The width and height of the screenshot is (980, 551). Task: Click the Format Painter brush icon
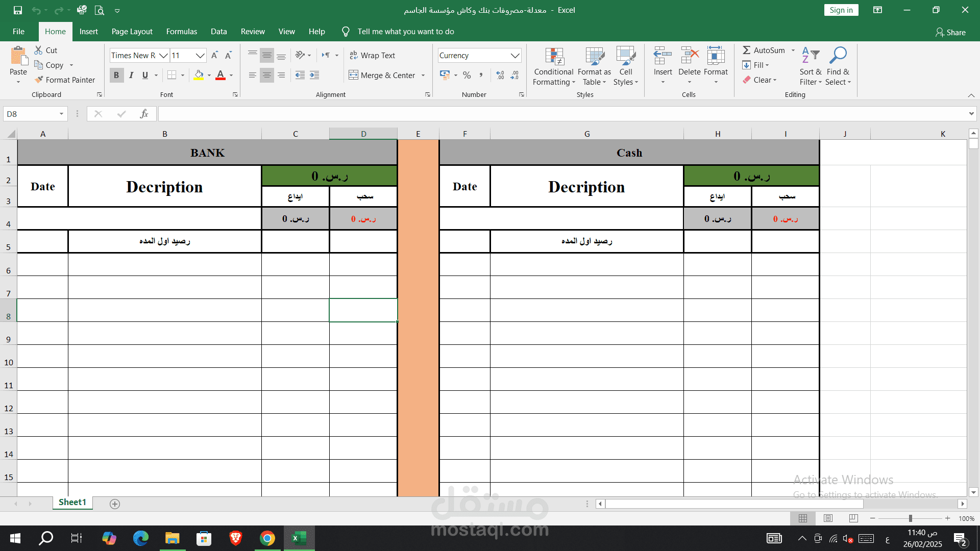(39, 80)
